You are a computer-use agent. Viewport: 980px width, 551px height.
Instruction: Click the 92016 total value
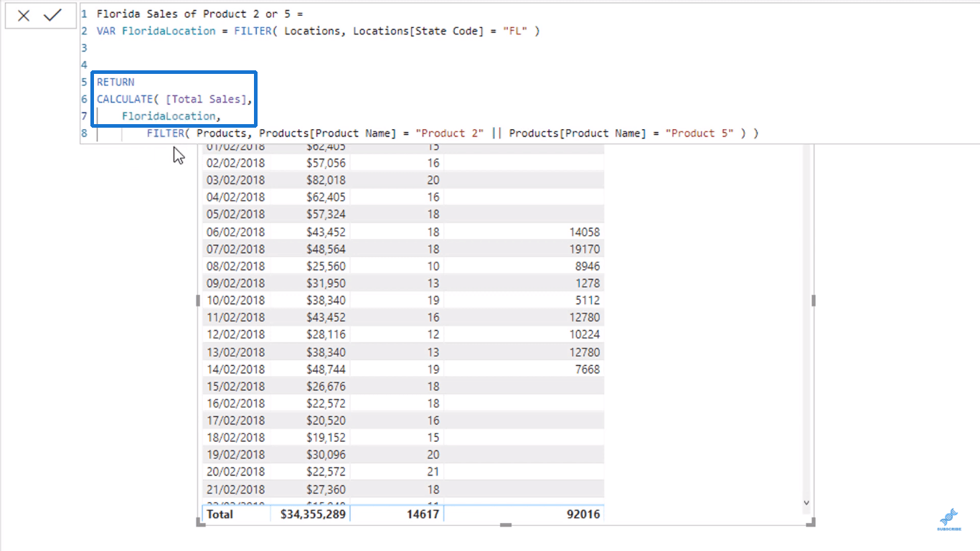pos(584,514)
